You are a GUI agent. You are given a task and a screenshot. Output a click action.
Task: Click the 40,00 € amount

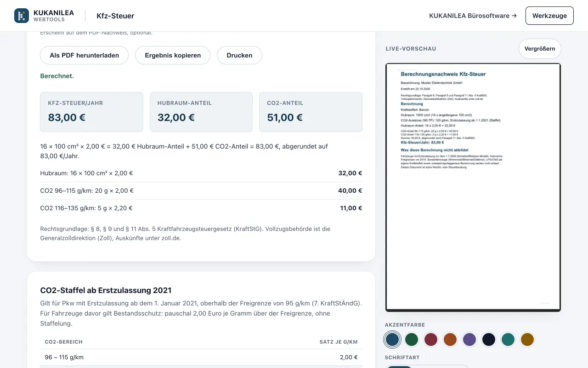(351, 190)
